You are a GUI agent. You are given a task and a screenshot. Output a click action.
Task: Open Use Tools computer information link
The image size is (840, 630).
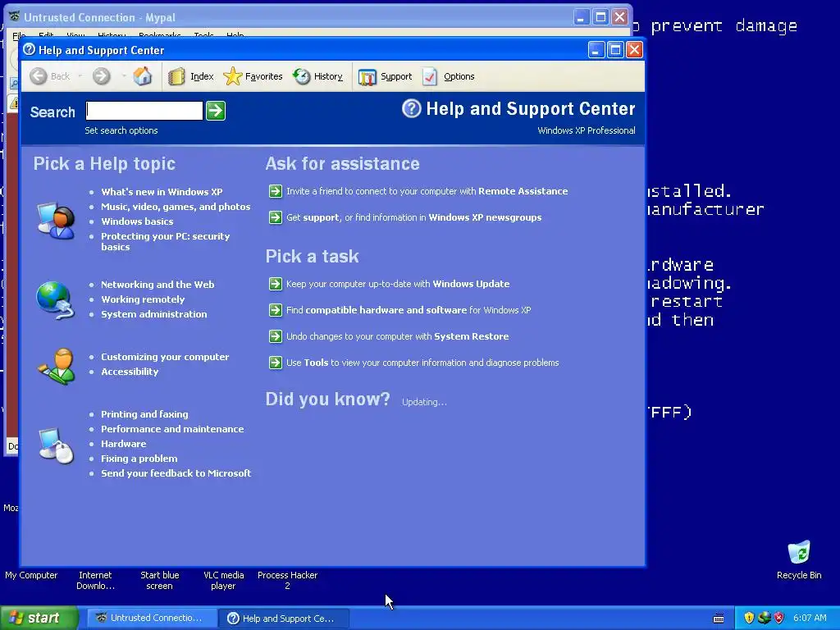click(422, 363)
